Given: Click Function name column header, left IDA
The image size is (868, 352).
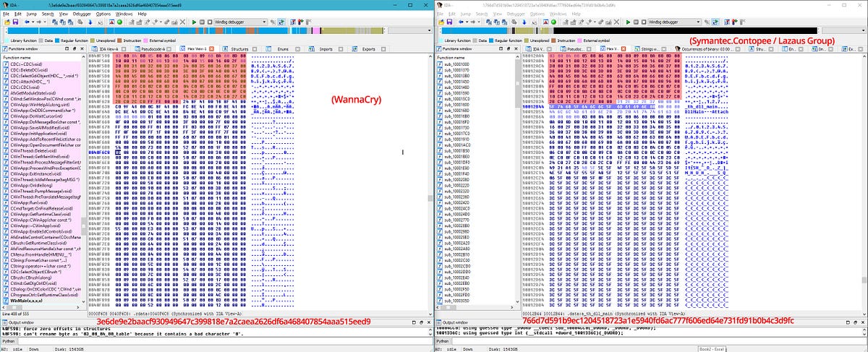Looking at the screenshot, I should (x=42, y=58).
